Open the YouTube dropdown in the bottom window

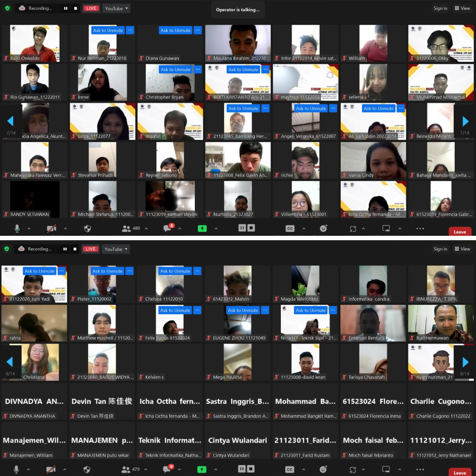[115, 249]
